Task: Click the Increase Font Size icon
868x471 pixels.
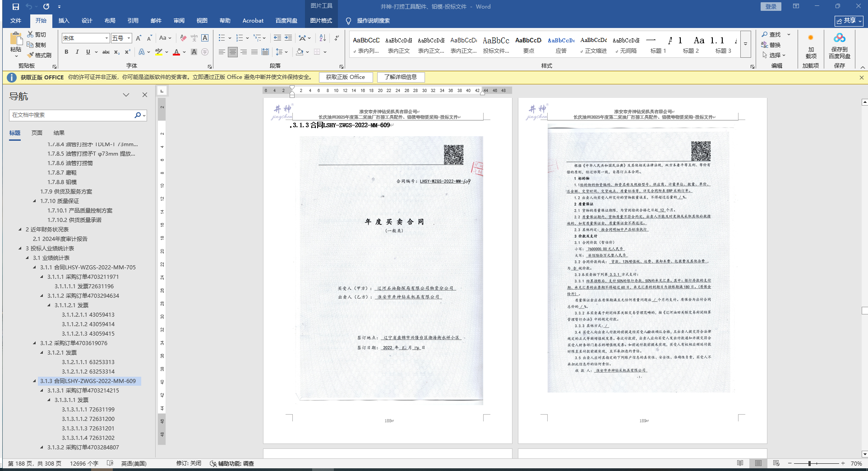Action: point(139,38)
